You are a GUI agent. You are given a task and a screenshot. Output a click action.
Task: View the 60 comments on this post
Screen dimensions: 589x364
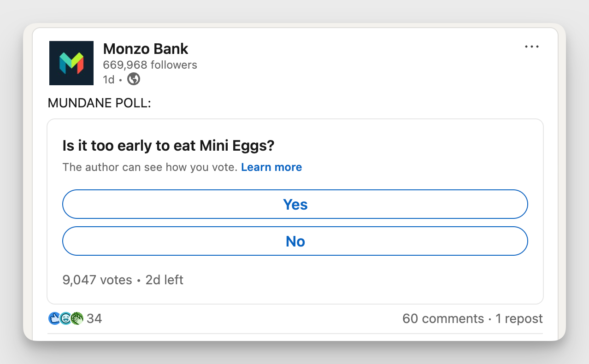point(443,318)
